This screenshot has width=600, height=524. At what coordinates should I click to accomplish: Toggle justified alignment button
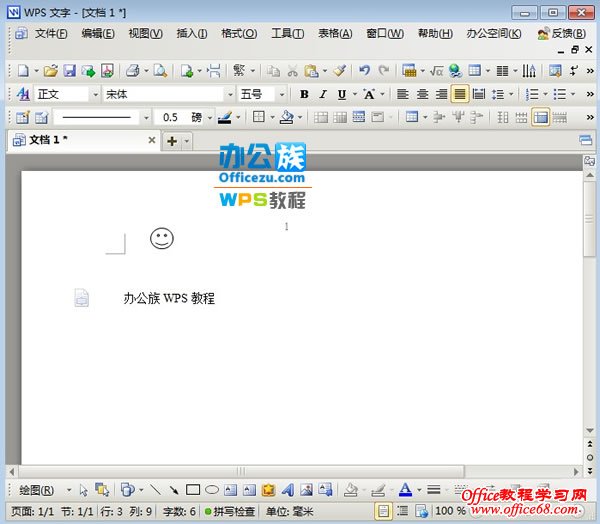tap(460, 94)
